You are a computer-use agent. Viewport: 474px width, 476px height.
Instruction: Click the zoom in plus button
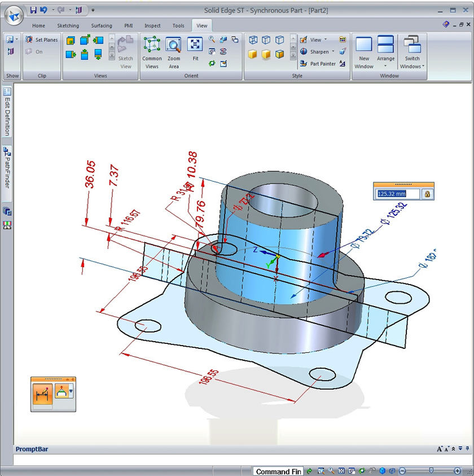(x=457, y=471)
